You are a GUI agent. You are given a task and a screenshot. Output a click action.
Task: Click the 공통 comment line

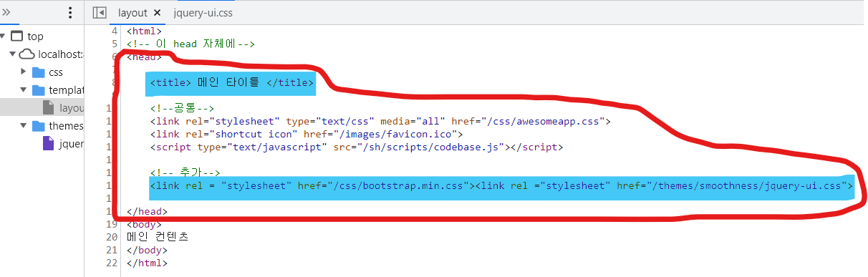(x=183, y=108)
